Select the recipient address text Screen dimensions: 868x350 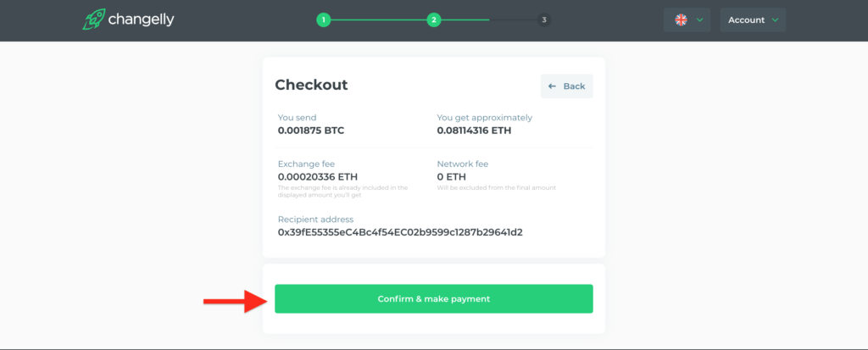[x=400, y=232]
